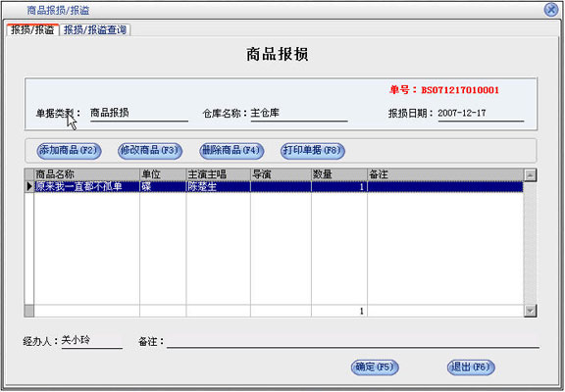The image size is (565, 392).
Task: Click the 修改商品 (F3) button
Action: 150,151
